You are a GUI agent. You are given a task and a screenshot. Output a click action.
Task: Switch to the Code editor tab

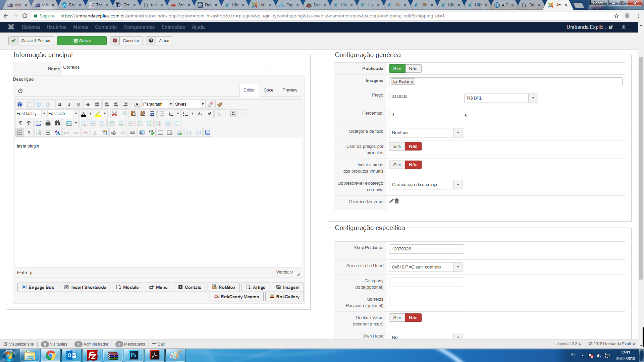click(268, 90)
